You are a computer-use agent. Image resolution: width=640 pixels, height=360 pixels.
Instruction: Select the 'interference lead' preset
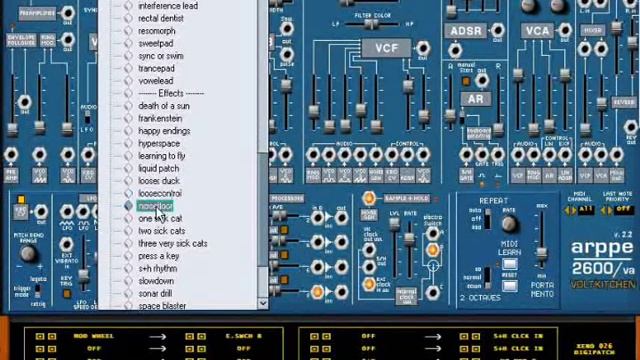pyautogui.click(x=168, y=6)
